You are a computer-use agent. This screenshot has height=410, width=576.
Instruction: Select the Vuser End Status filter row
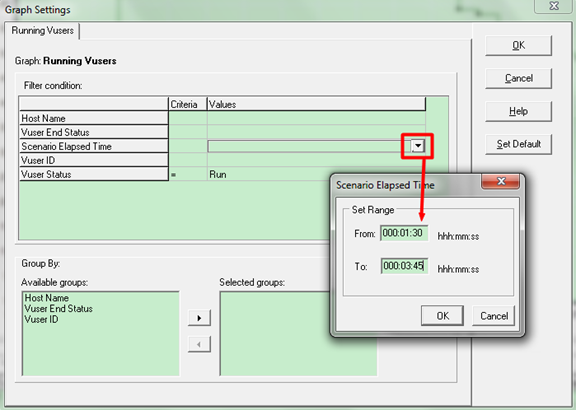tap(94, 132)
